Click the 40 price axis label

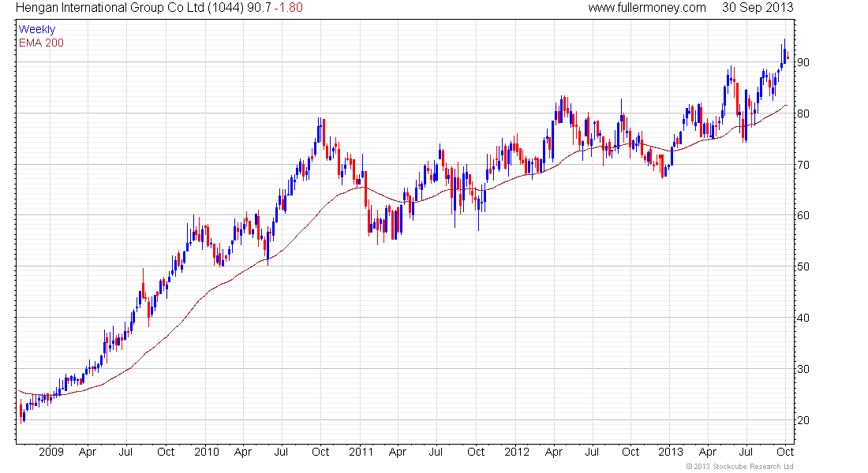click(803, 318)
